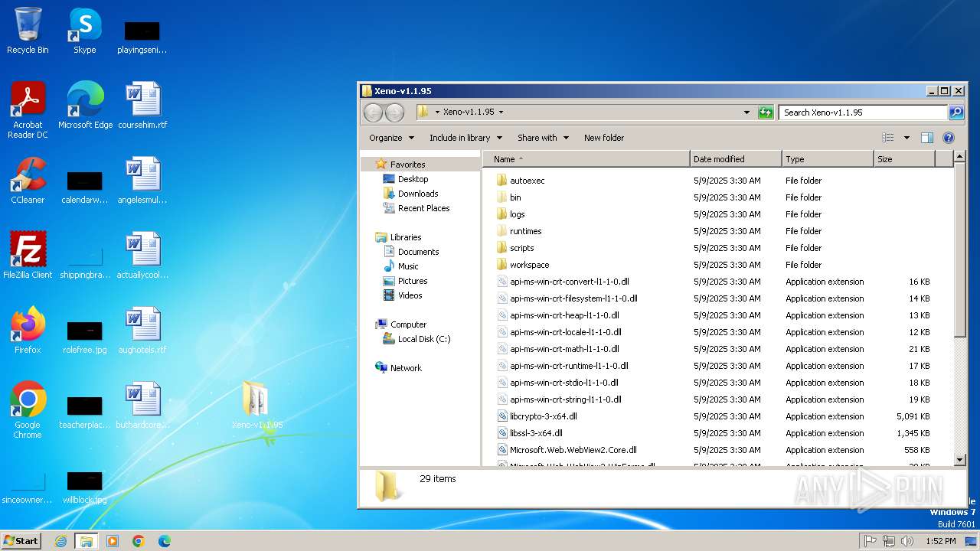
Task: Click the Change your view icon
Action: (x=888, y=138)
